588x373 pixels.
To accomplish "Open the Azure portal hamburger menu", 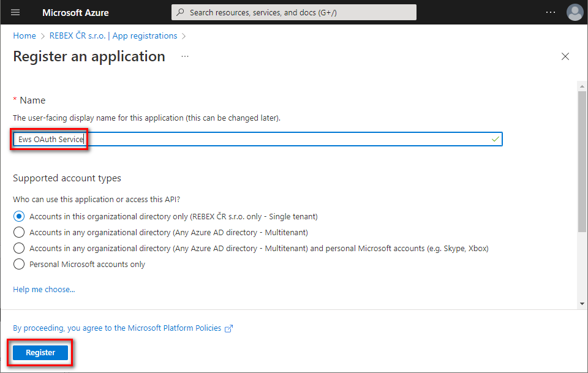I will [x=16, y=12].
